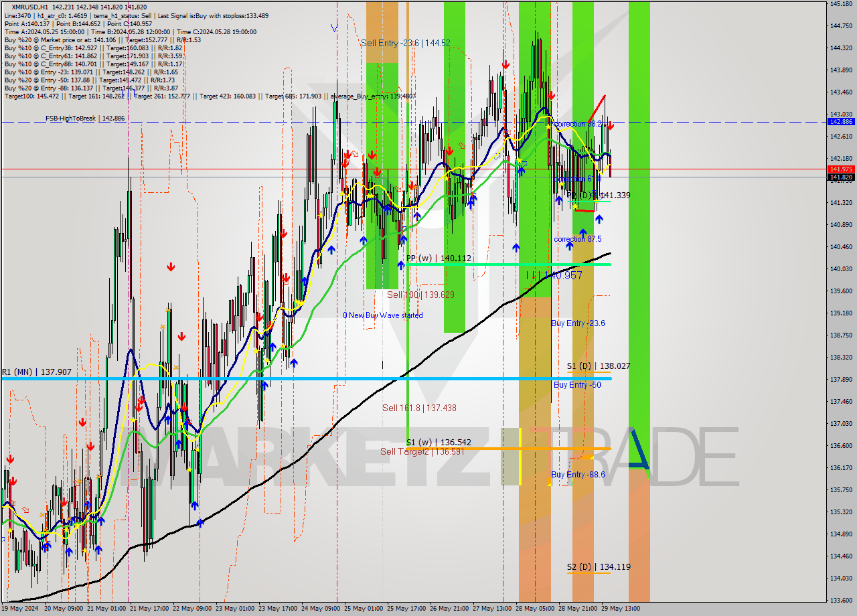Click the 'FSB-HighToBreak | 142.886' label
857x616 pixels.
(x=85, y=119)
